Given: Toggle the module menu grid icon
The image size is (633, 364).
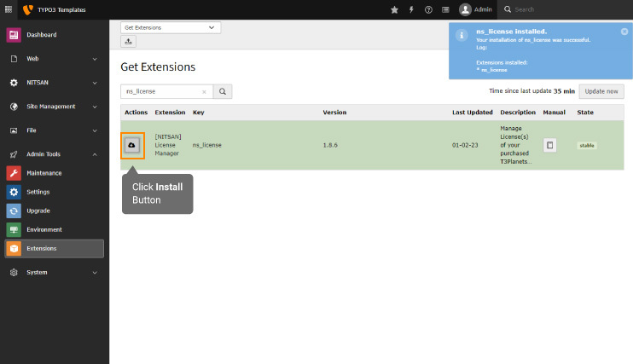Looking at the screenshot, I should tap(9, 9).
